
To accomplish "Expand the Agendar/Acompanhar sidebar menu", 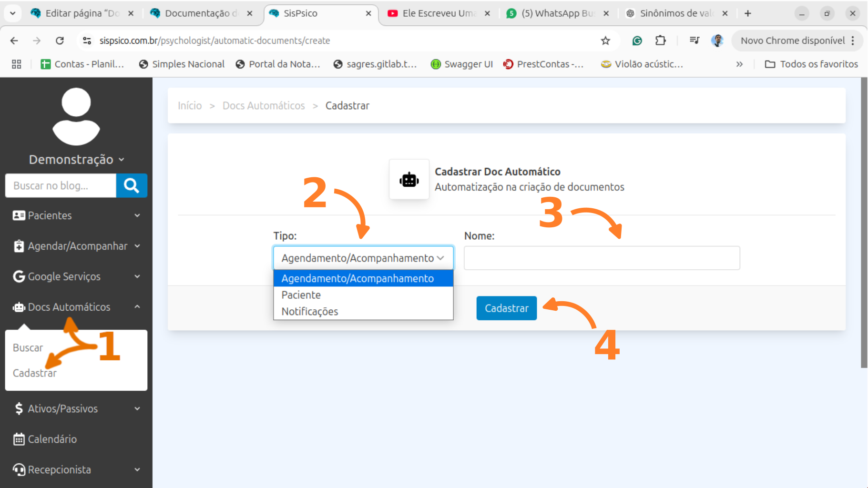I will (x=76, y=246).
